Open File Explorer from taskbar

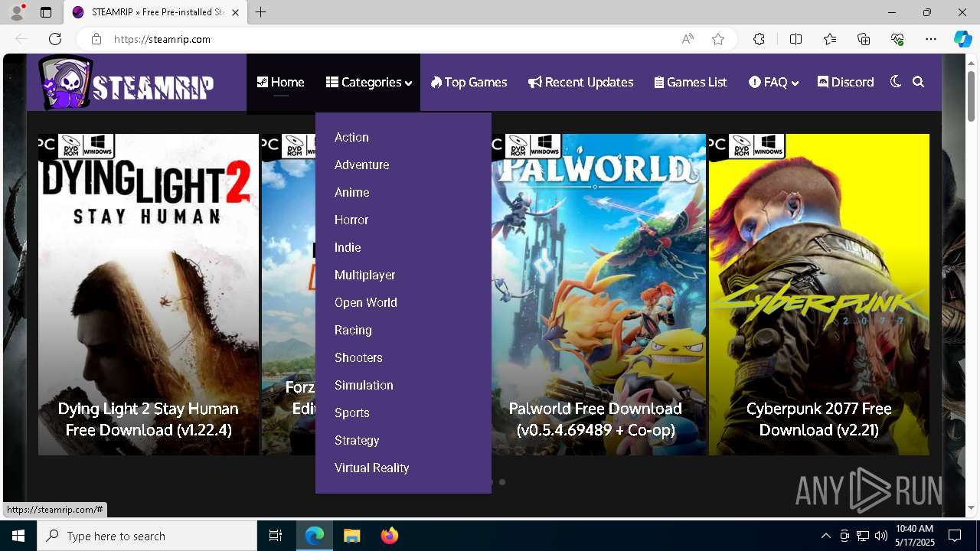[x=351, y=536]
